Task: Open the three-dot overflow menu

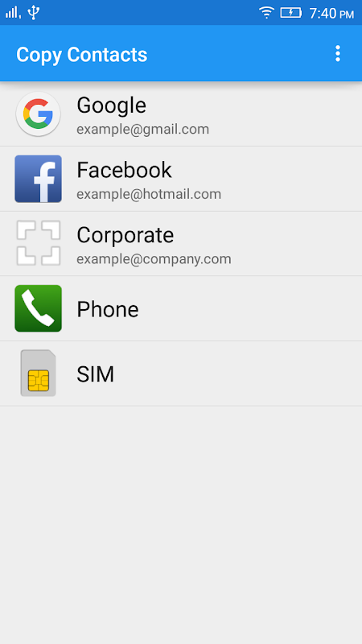Action: tap(337, 53)
